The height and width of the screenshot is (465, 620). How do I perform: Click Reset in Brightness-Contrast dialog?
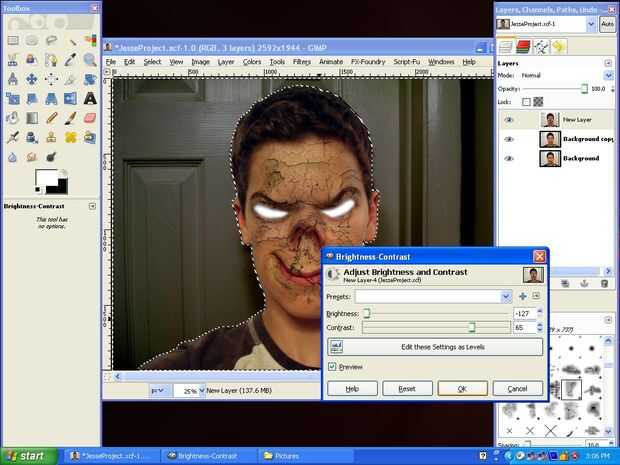click(x=407, y=389)
